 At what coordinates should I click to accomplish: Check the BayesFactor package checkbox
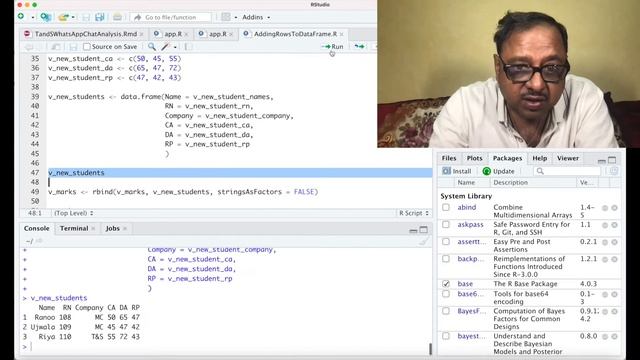446,311
